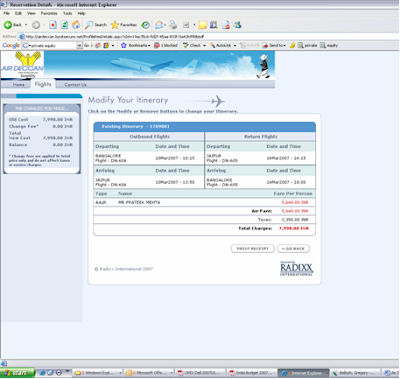
Task: Open the Edit icon dropdown arrow
Action: tap(194, 25)
